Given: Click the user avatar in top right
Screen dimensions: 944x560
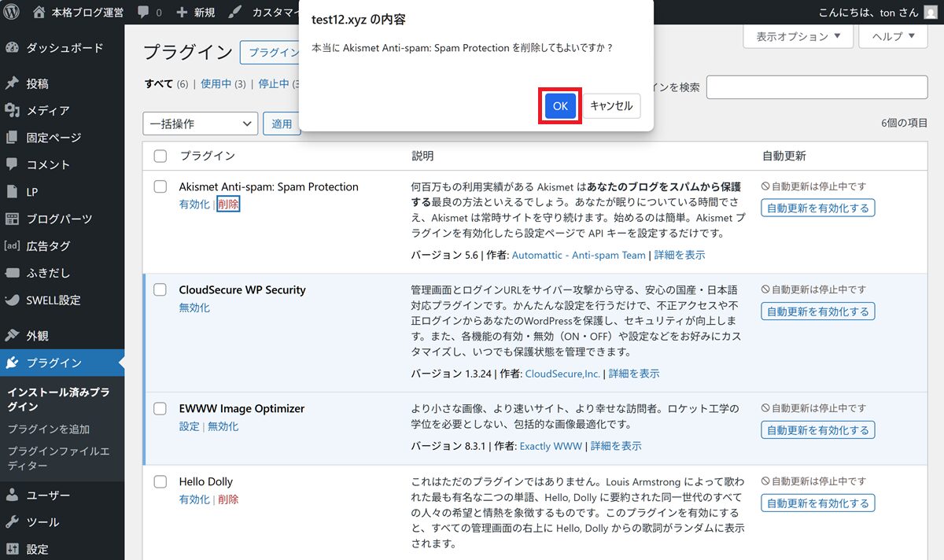Looking at the screenshot, I should coord(931,12).
